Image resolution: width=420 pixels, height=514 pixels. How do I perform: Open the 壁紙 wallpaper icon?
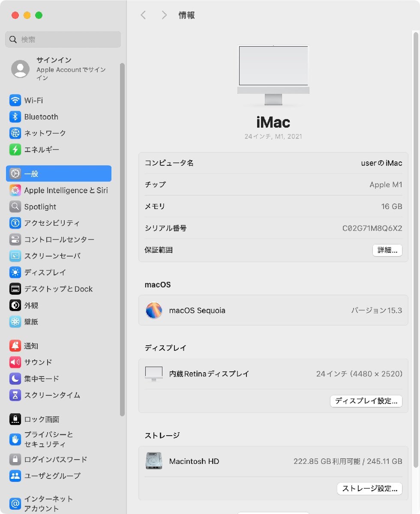15,322
